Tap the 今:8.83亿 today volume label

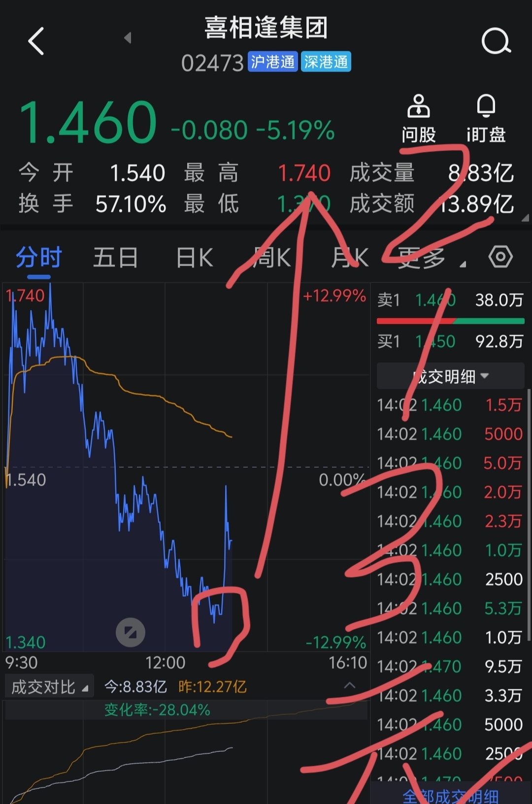[x=135, y=687]
